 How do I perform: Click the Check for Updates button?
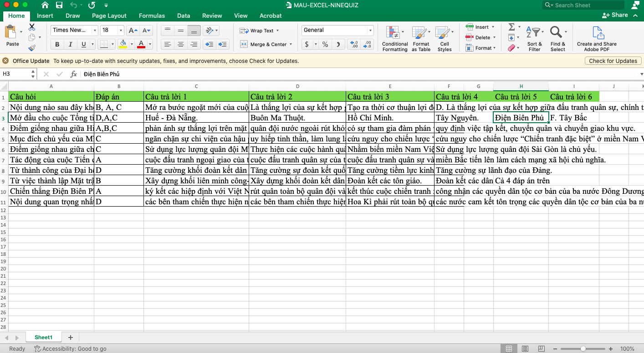click(x=613, y=61)
